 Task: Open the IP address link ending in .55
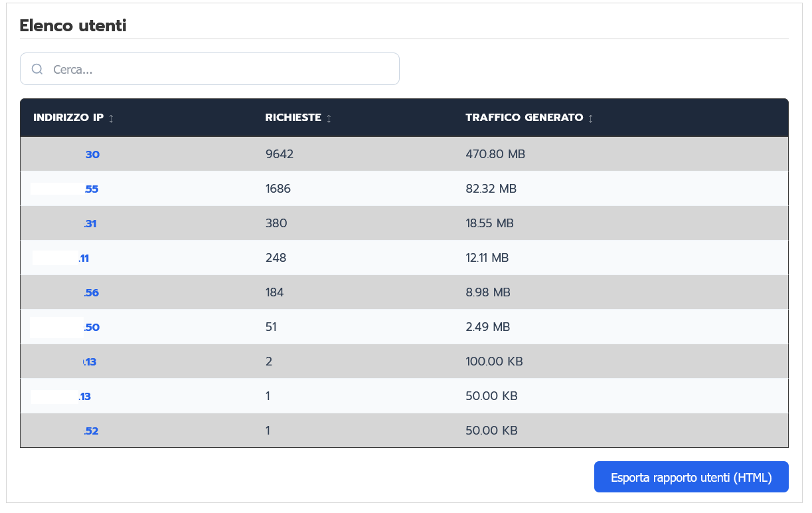click(91, 189)
